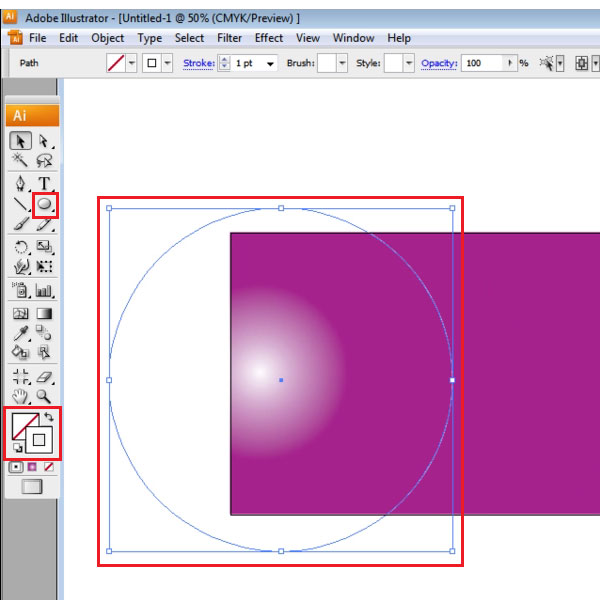Screen dimensions: 600x600
Task: Select the Mesh tool
Action: tap(20, 314)
